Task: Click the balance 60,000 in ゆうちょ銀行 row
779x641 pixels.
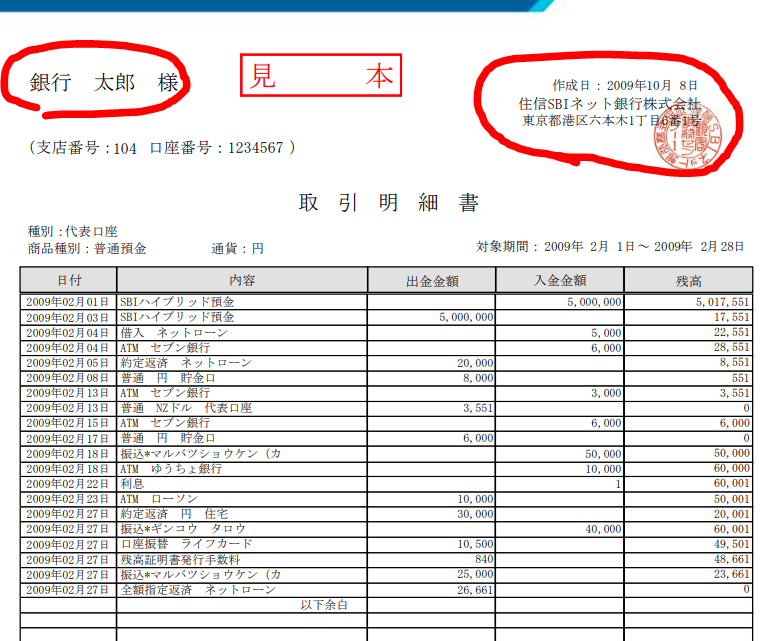Action: (x=732, y=469)
